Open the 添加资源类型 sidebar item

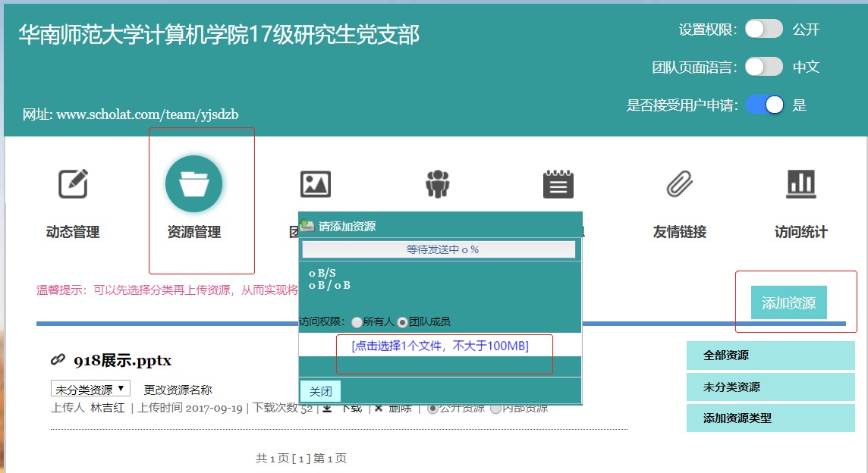pyautogui.click(x=770, y=418)
